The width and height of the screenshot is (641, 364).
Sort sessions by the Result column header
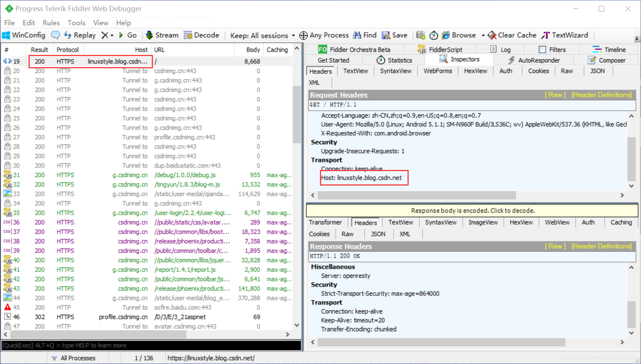point(39,50)
